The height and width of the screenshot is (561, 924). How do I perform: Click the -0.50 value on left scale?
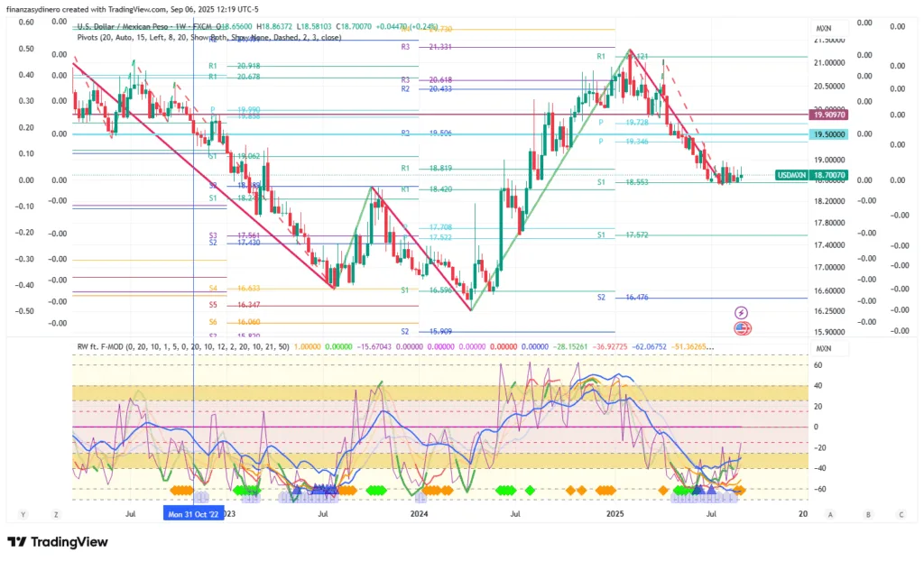click(x=24, y=310)
